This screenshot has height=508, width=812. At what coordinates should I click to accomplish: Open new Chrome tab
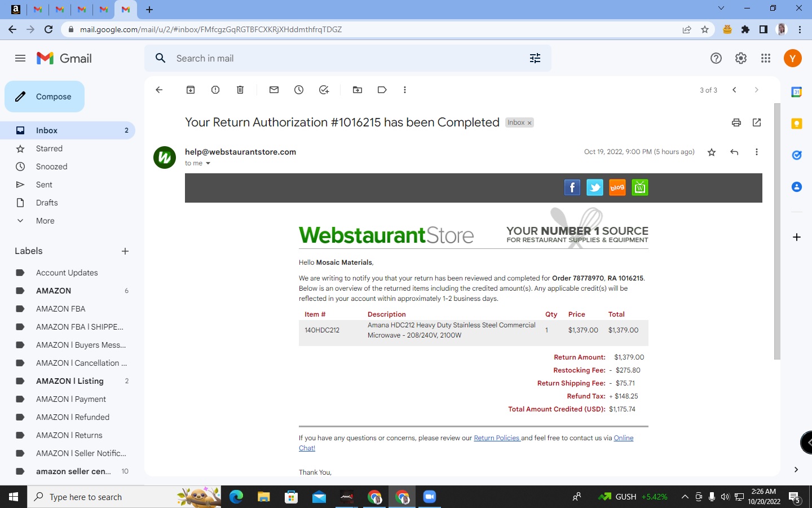[x=149, y=10]
